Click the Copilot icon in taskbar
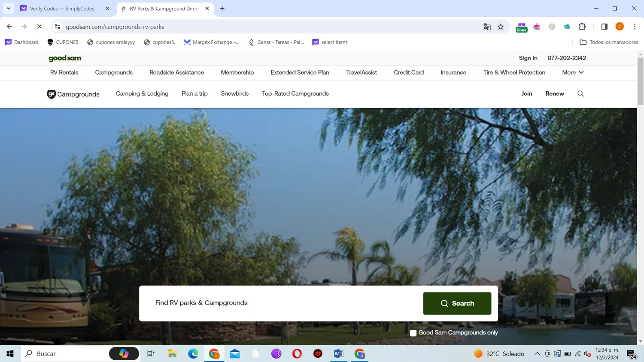Viewport: 644px width, 362px height. (124, 353)
